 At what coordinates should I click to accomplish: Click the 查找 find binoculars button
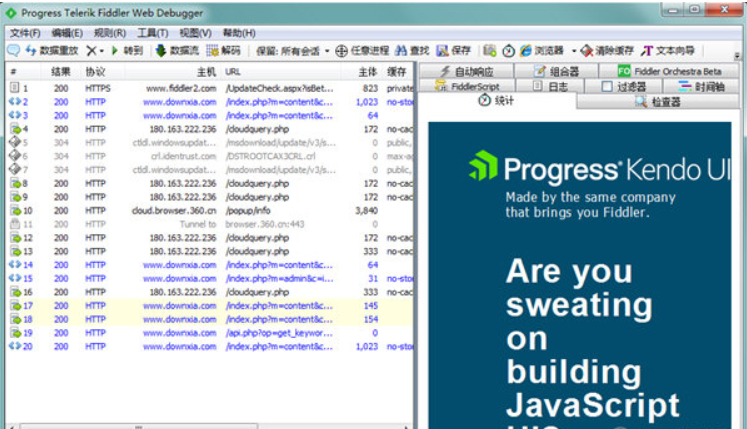(413, 51)
